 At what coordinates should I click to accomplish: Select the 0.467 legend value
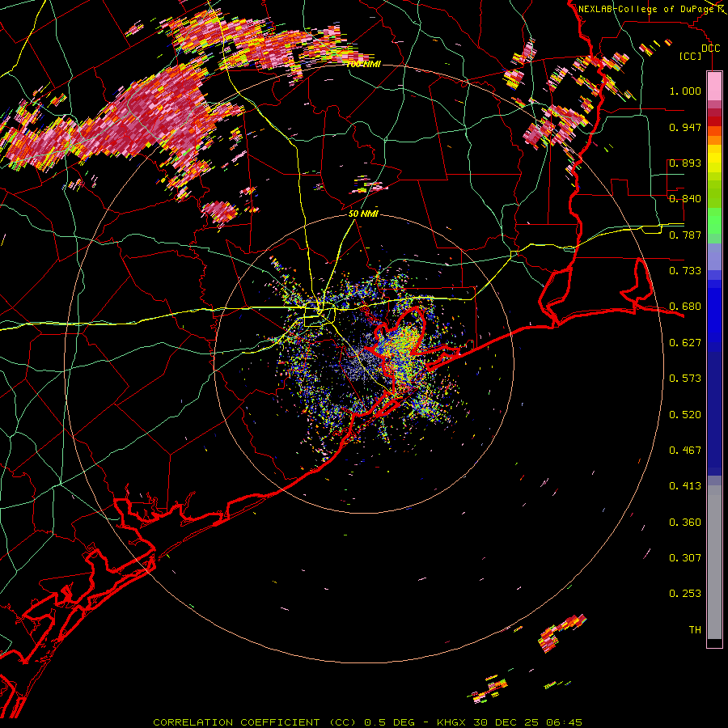685,451
